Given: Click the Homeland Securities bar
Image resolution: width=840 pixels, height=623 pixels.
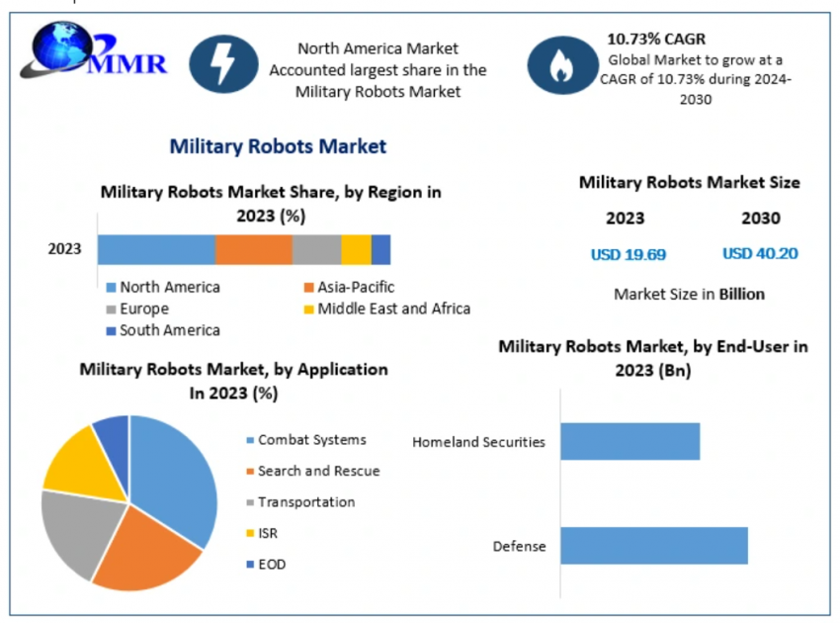Looking at the screenshot, I should coord(630,441).
